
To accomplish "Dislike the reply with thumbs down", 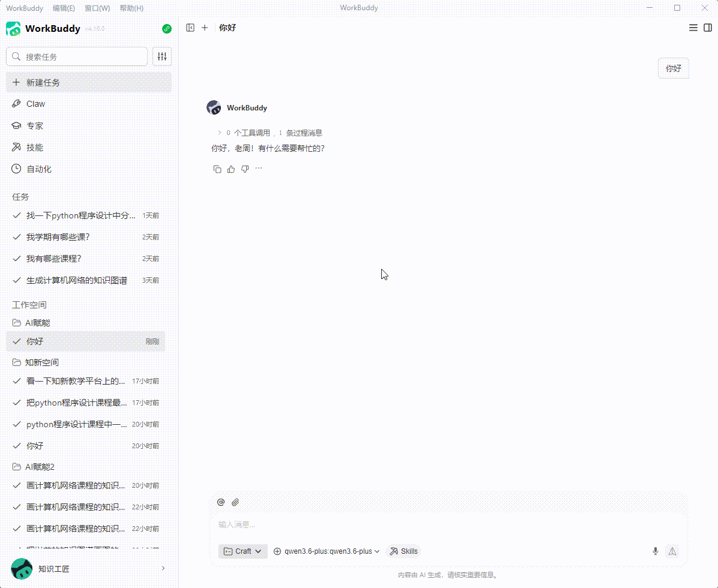I will click(x=244, y=169).
